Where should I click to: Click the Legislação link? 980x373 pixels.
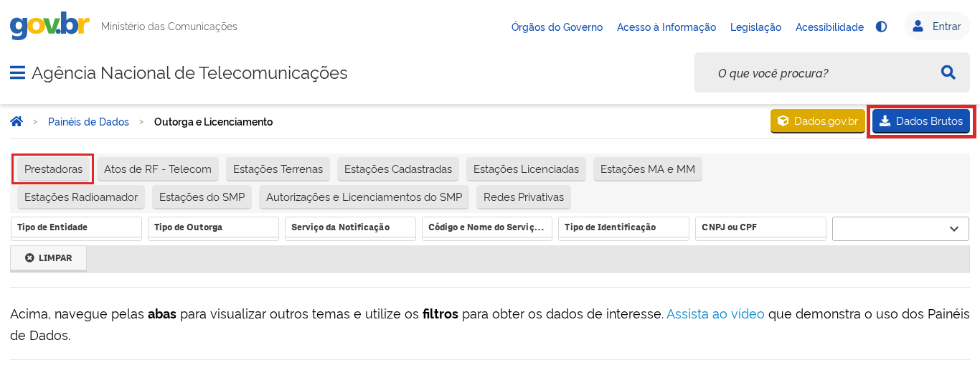[x=755, y=27]
